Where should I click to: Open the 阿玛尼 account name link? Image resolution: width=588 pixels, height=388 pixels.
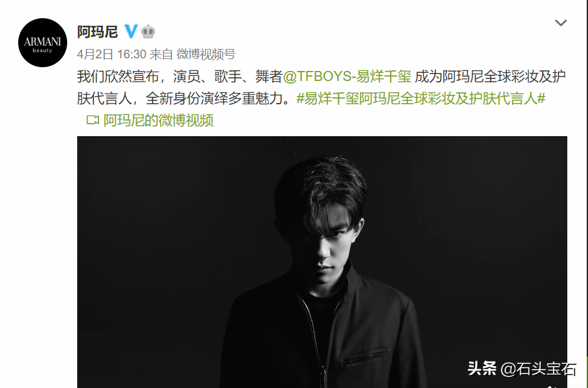click(x=97, y=31)
